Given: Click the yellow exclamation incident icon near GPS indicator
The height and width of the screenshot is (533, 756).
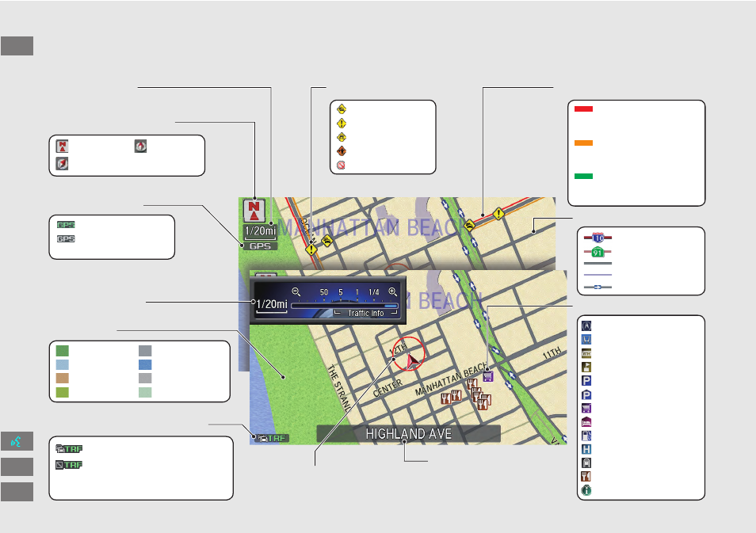Looking at the screenshot, I should click(x=311, y=249).
